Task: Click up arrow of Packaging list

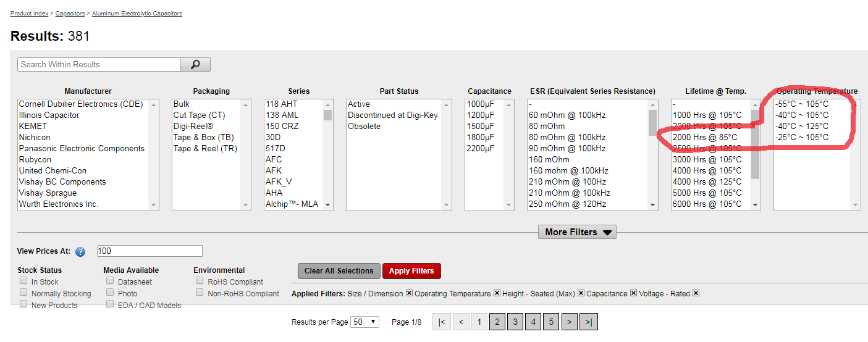Action: coord(246,104)
